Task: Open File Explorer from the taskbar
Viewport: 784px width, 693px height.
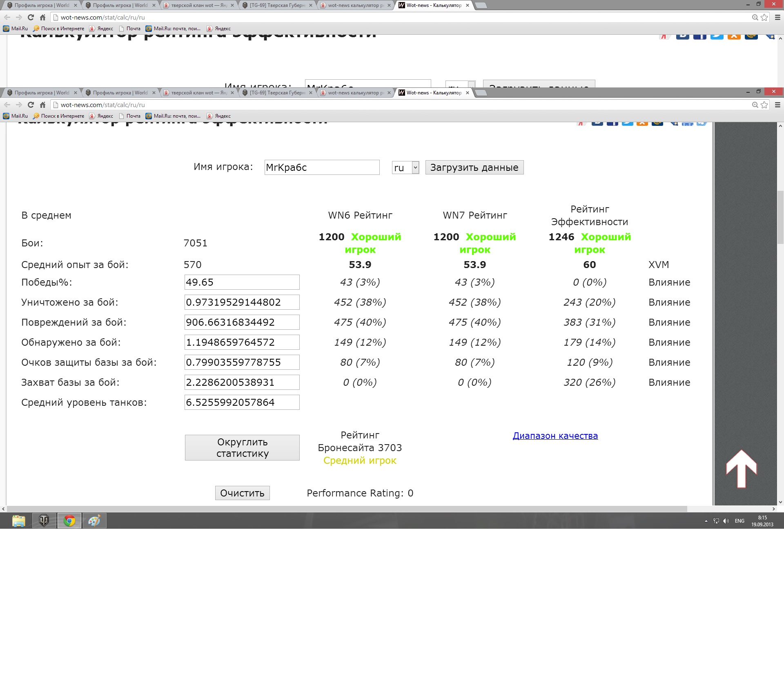Action: (x=19, y=521)
